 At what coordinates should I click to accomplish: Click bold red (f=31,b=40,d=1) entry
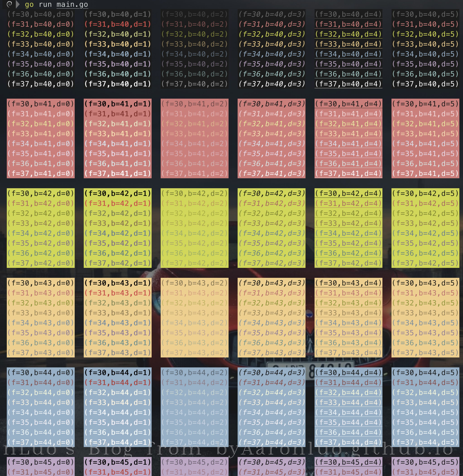coord(117,24)
